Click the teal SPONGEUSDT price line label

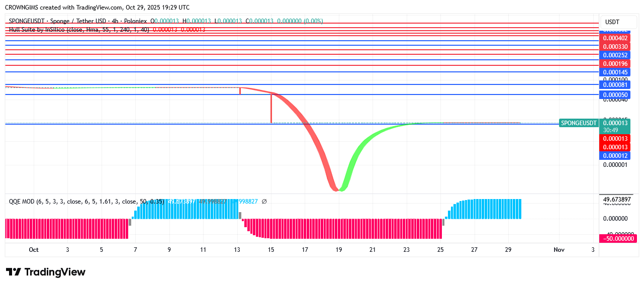click(x=579, y=123)
